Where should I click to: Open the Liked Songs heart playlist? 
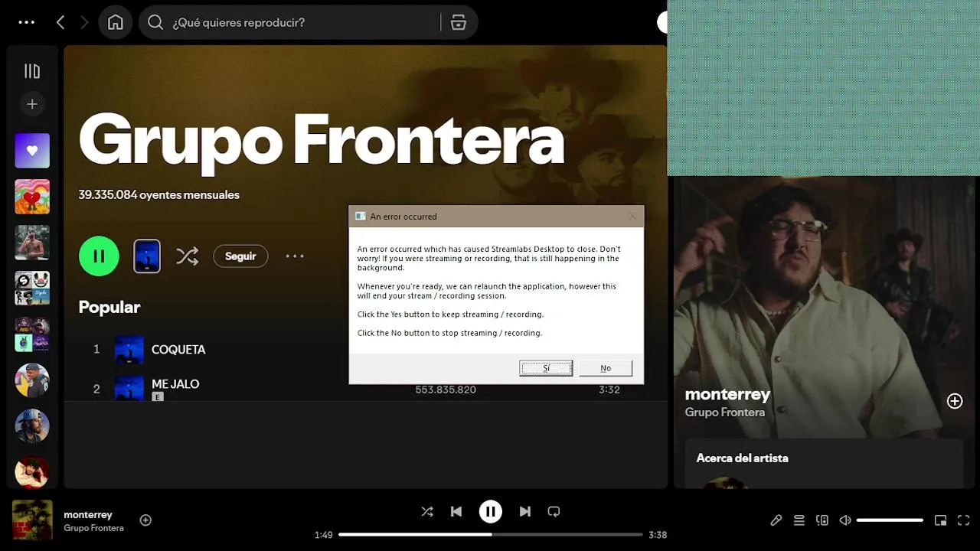point(32,151)
